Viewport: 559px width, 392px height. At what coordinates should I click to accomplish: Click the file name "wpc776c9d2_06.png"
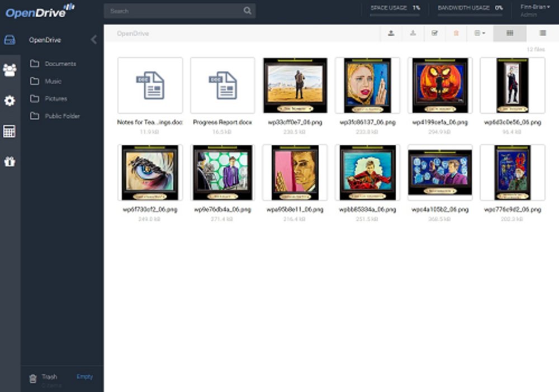(x=512, y=209)
